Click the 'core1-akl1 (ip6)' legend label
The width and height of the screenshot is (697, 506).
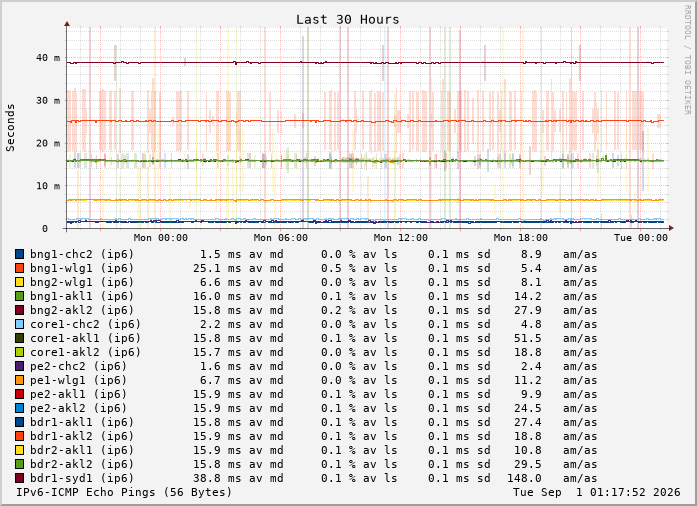click(85, 338)
